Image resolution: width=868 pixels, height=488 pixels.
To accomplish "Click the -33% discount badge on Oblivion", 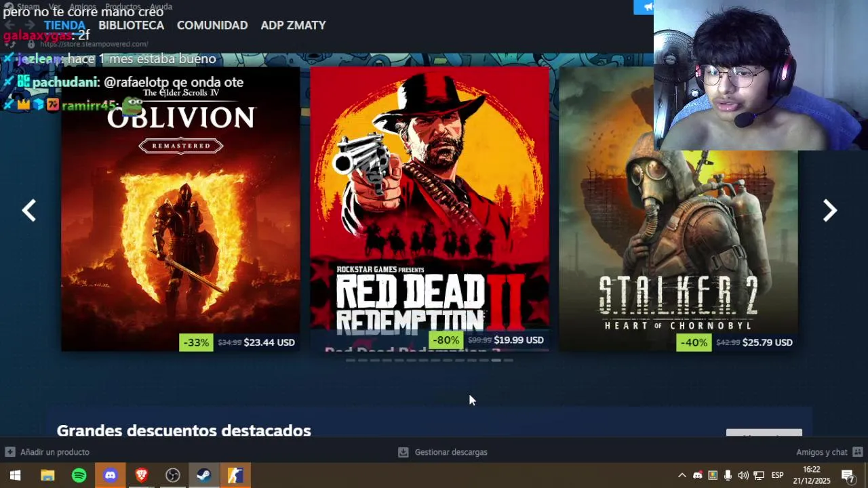I will pyautogui.click(x=196, y=342).
